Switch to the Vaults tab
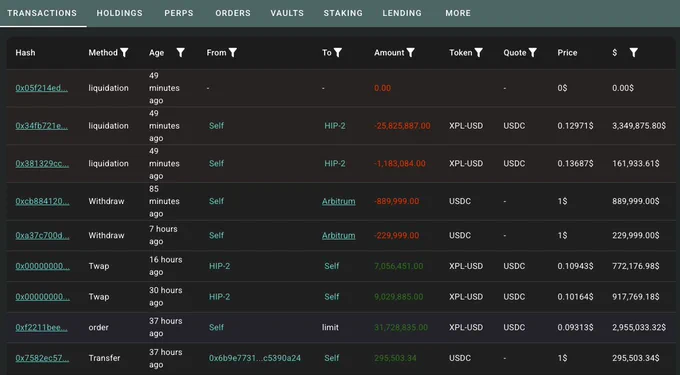This screenshot has height=375, width=680. click(x=287, y=13)
